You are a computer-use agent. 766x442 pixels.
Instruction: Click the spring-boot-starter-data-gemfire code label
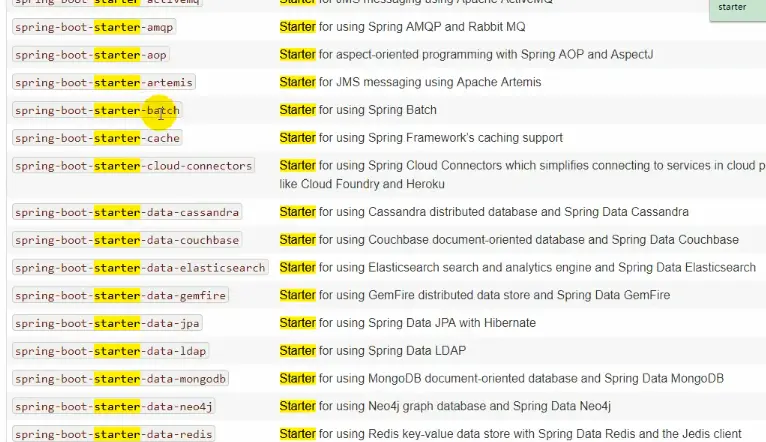point(120,296)
